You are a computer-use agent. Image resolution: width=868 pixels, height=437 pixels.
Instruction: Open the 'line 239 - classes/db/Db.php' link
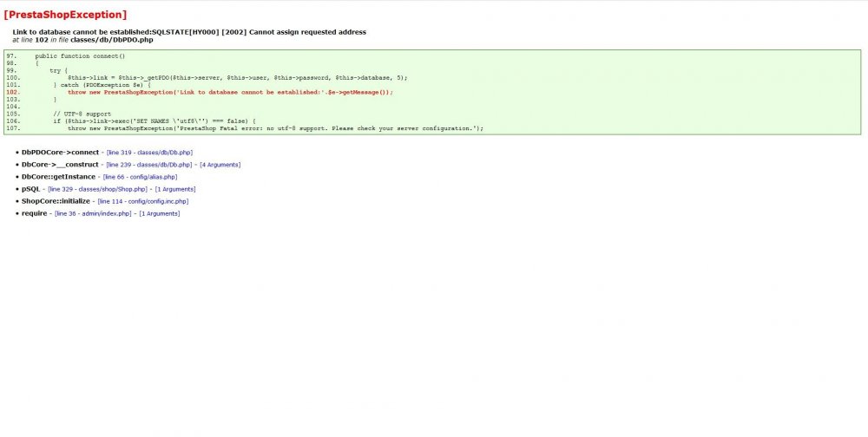(149, 165)
